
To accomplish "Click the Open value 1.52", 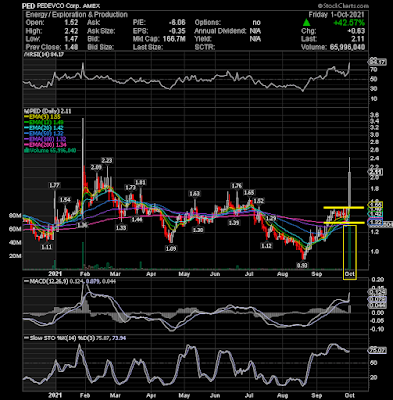I will click(x=71, y=23).
